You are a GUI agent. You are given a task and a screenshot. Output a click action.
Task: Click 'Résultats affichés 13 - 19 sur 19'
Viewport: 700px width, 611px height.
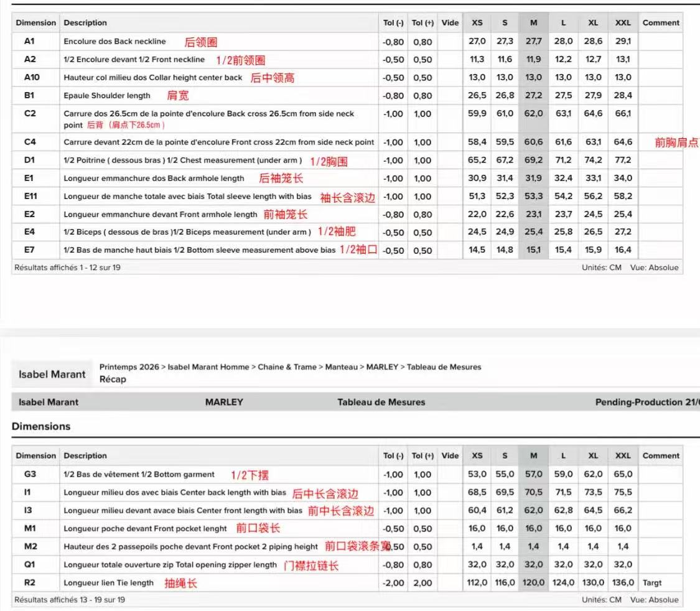point(67,600)
